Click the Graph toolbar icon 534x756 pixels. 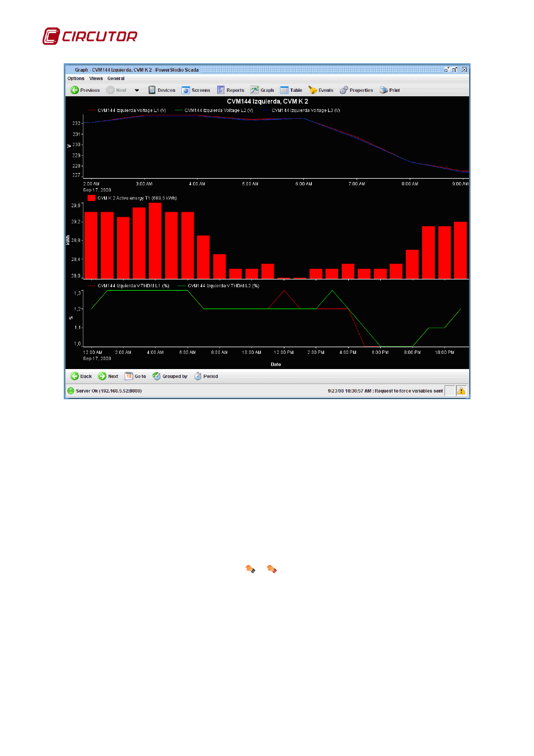(255, 90)
